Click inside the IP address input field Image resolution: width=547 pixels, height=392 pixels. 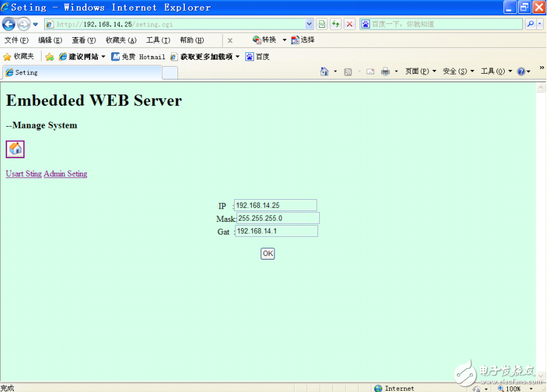[x=274, y=205]
